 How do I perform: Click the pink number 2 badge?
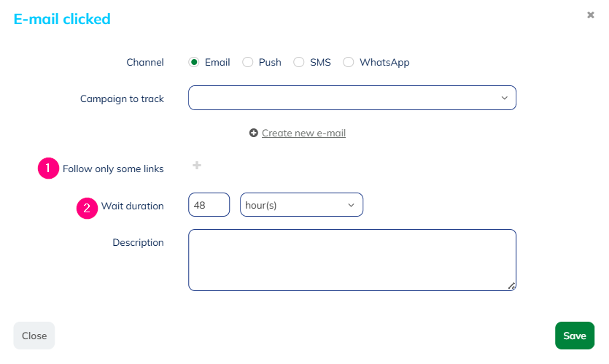click(x=87, y=206)
